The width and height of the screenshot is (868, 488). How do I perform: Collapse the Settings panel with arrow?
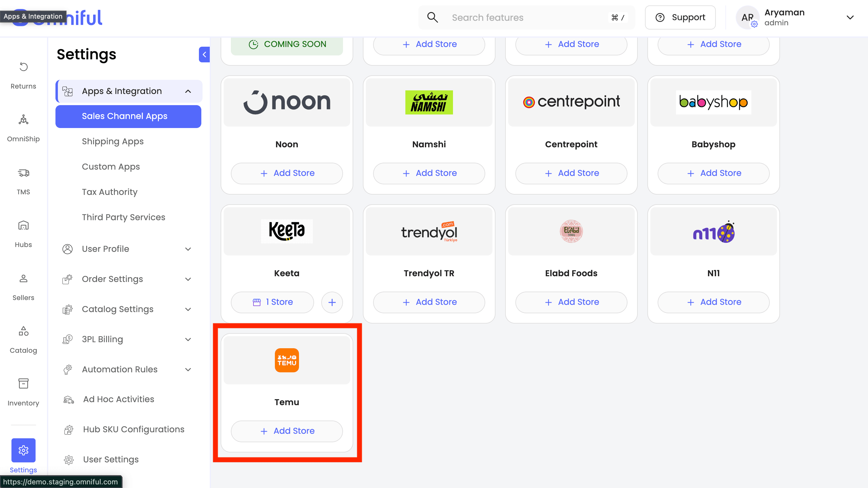click(x=204, y=55)
